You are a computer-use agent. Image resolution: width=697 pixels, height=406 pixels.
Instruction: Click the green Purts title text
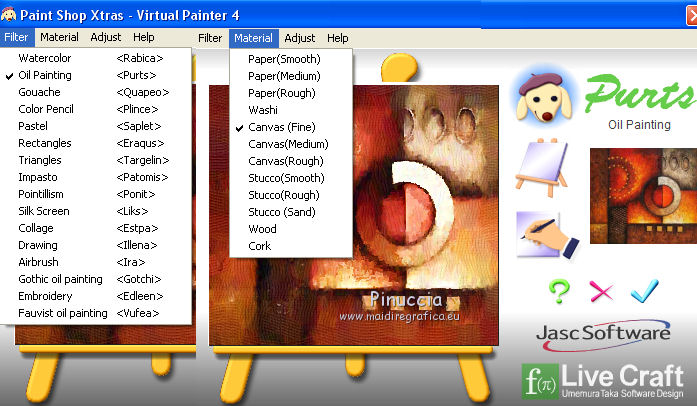pyautogui.click(x=640, y=92)
